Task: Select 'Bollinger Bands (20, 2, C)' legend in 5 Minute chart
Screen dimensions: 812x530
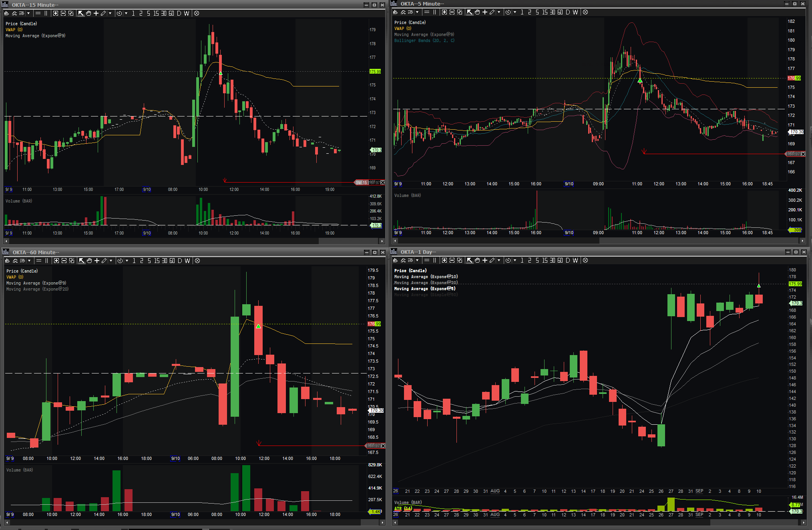Action: coord(424,40)
